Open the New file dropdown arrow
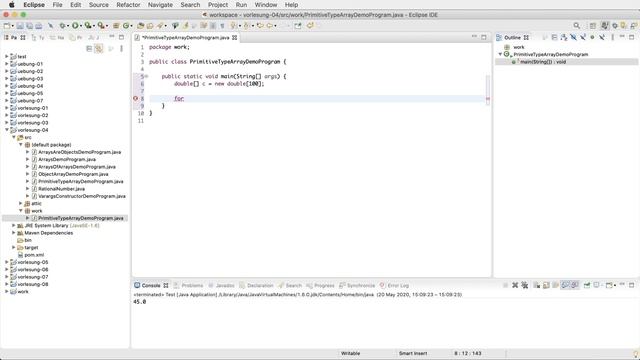 pos(13,26)
